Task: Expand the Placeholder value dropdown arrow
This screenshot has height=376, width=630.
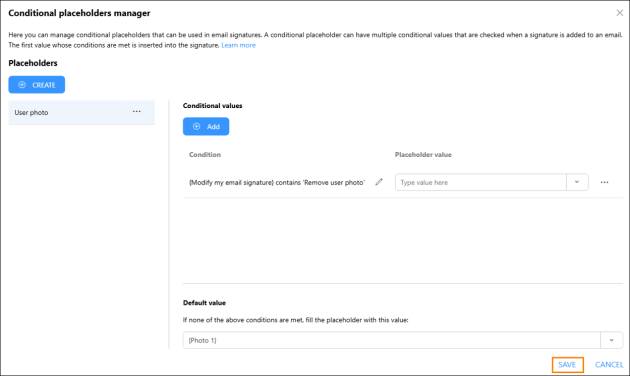Action: pyautogui.click(x=577, y=182)
